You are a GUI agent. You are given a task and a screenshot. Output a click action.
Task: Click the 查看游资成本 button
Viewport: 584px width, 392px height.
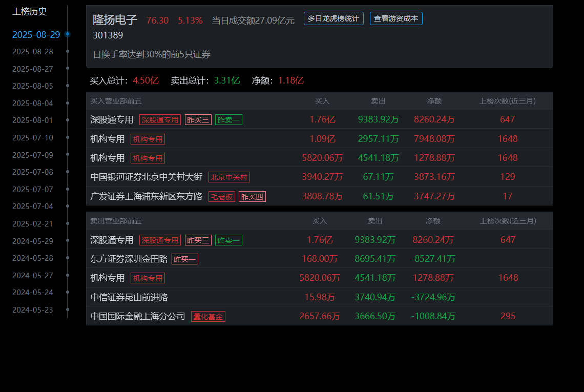(396, 18)
